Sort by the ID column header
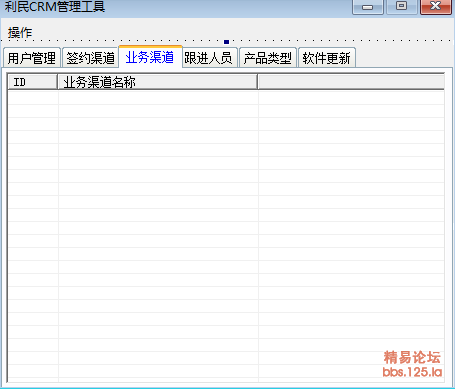 coord(32,82)
